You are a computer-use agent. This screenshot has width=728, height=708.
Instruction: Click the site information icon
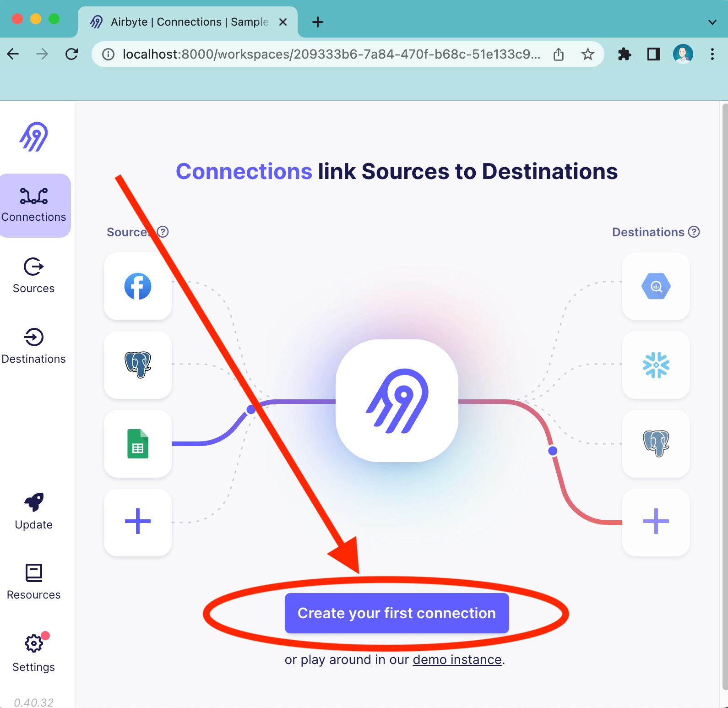coord(108,54)
